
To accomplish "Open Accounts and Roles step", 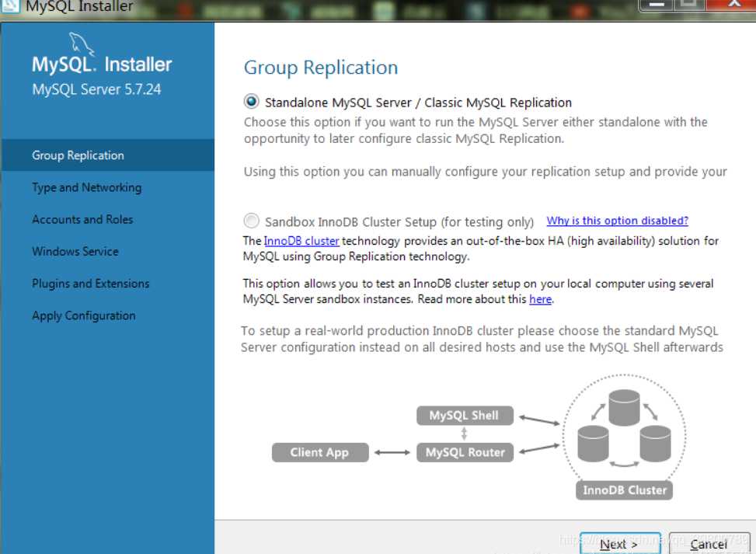I will click(x=82, y=219).
